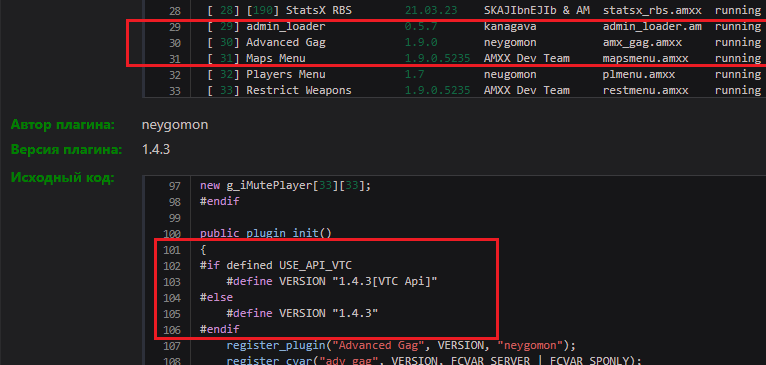The height and width of the screenshot is (365, 766).
Task: Select '#define VERSION "1.4.3"' on line 105
Action: point(302,313)
